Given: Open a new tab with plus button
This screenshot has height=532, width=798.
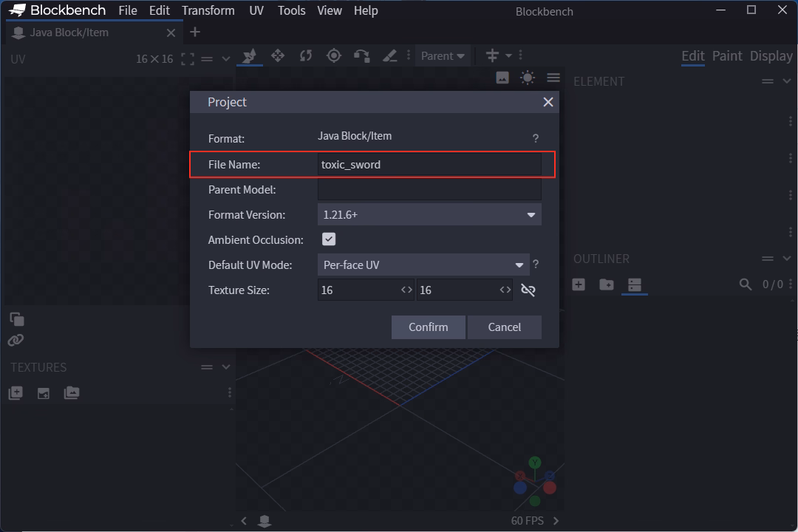Looking at the screenshot, I should click(195, 33).
